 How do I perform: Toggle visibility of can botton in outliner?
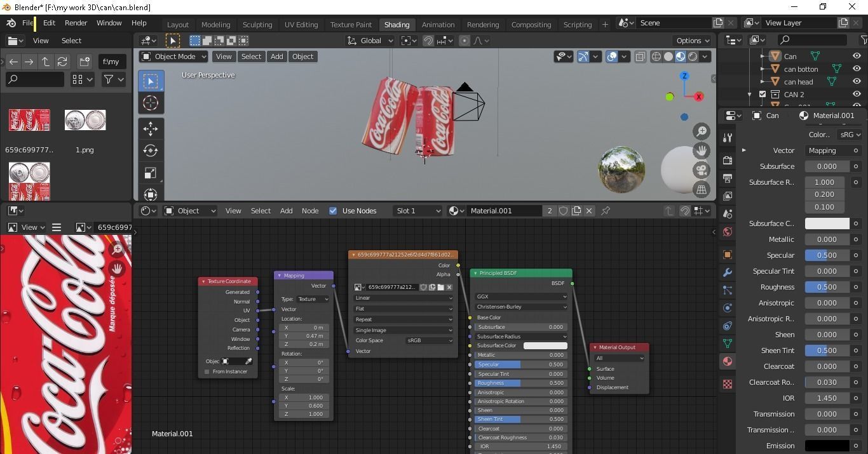pyautogui.click(x=857, y=69)
